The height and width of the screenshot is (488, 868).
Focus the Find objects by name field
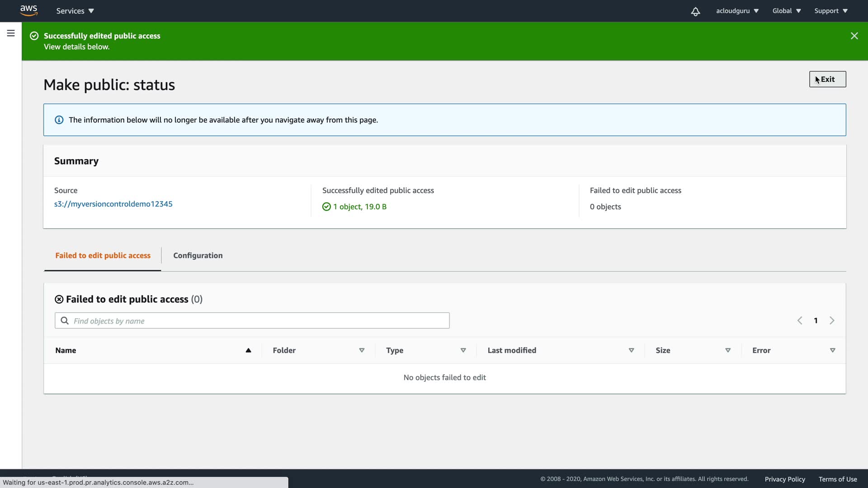pyautogui.click(x=258, y=321)
